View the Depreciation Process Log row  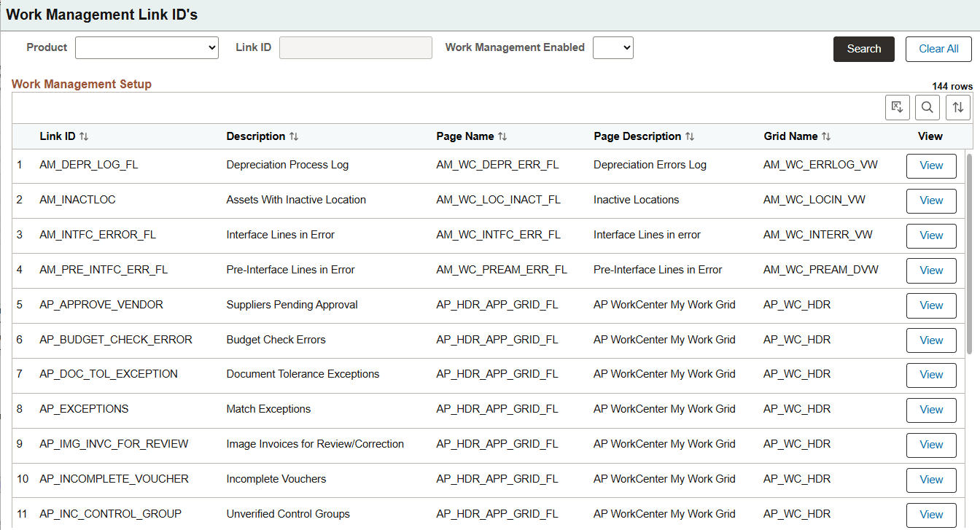(x=931, y=165)
